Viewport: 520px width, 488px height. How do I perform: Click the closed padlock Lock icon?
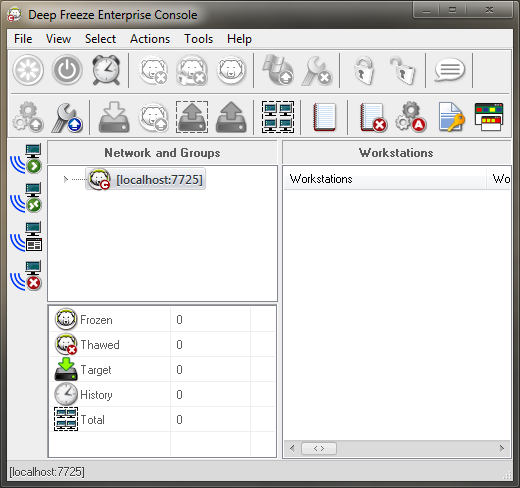(x=364, y=70)
